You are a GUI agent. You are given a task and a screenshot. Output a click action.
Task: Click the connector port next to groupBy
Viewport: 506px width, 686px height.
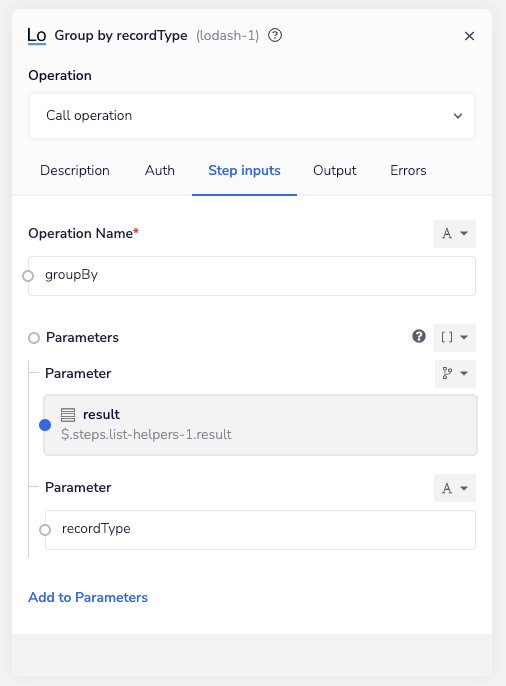(28, 276)
